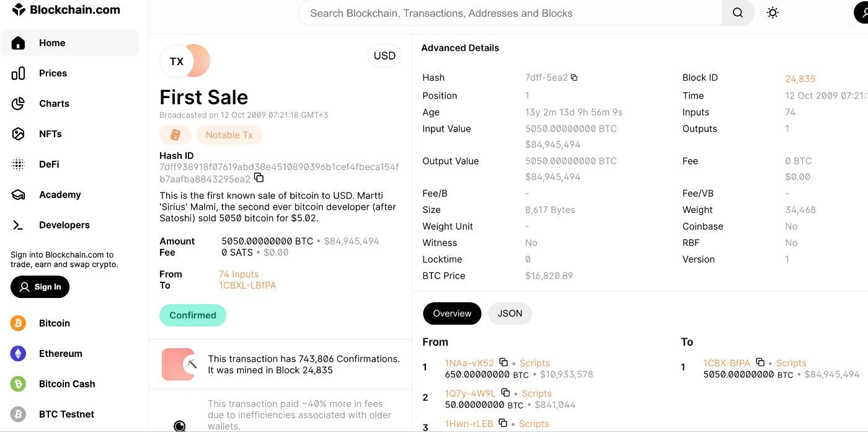Select Ethereum in the sidebar

tap(60, 354)
